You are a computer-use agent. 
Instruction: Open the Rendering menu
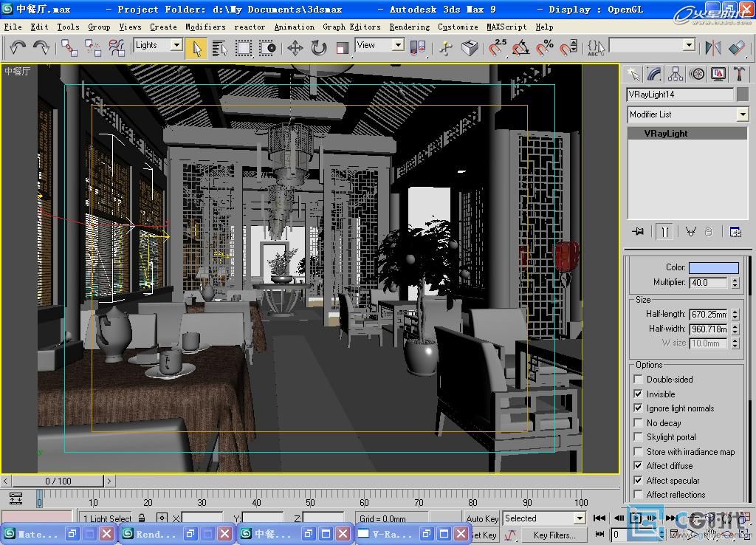tap(409, 27)
